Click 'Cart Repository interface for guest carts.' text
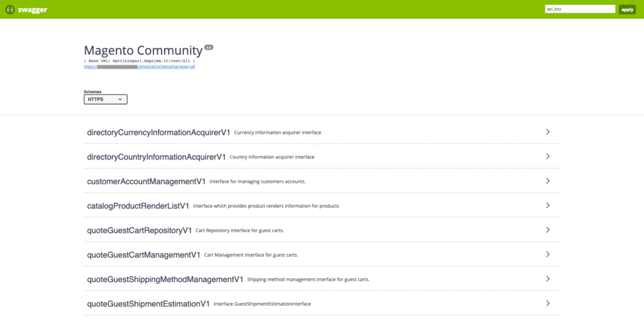The image size is (644, 321). [240, 230]
